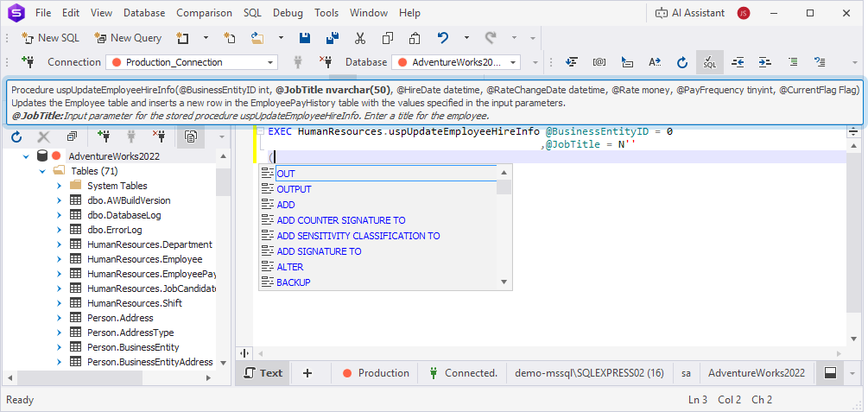
Task: Switch to the Text tab
Action: tap(263, 373)
